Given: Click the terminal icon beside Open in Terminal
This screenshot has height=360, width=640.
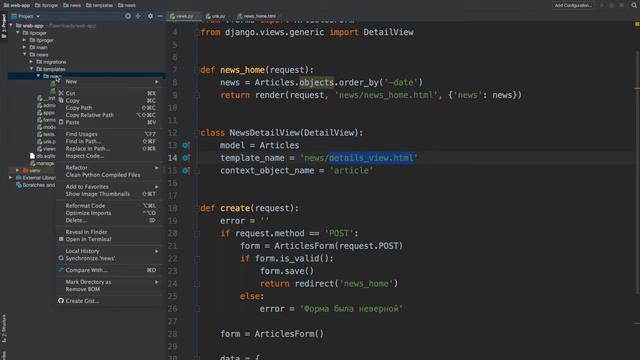Looking at the screenshot, I should click(61, 239).
